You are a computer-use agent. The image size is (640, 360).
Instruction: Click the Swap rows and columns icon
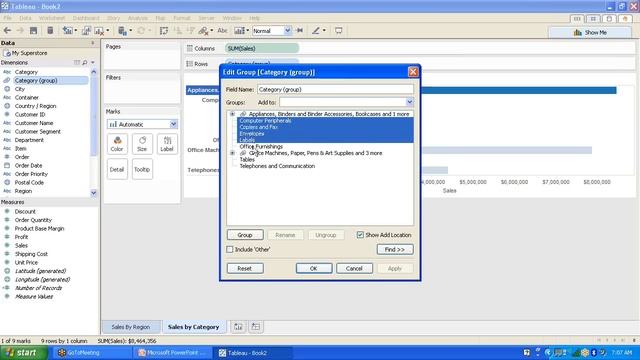(164, 31)
